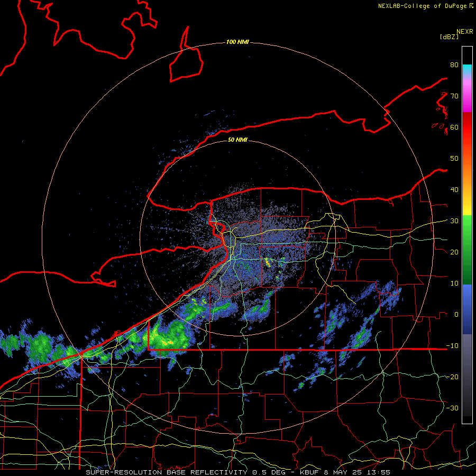The width and height of the screenshot is (476, 476).
Task: Click the 40 value on the dBZ scale
Action: tap(454, 190)
